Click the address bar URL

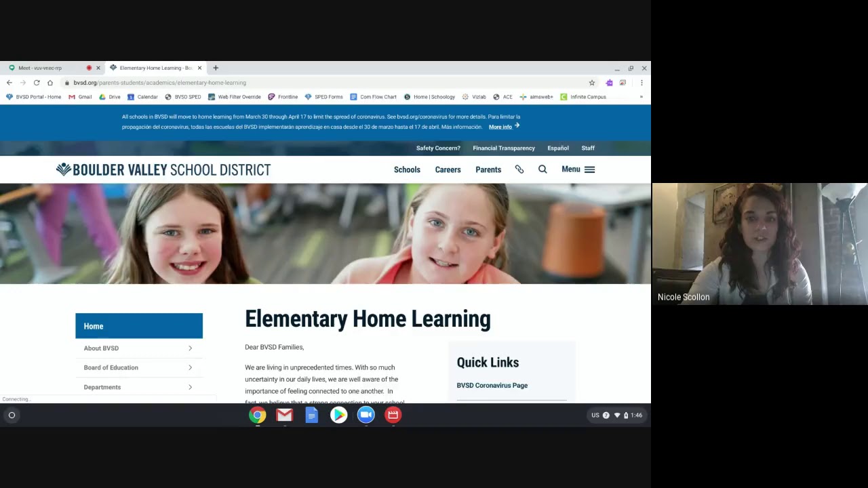pos(160,83)
